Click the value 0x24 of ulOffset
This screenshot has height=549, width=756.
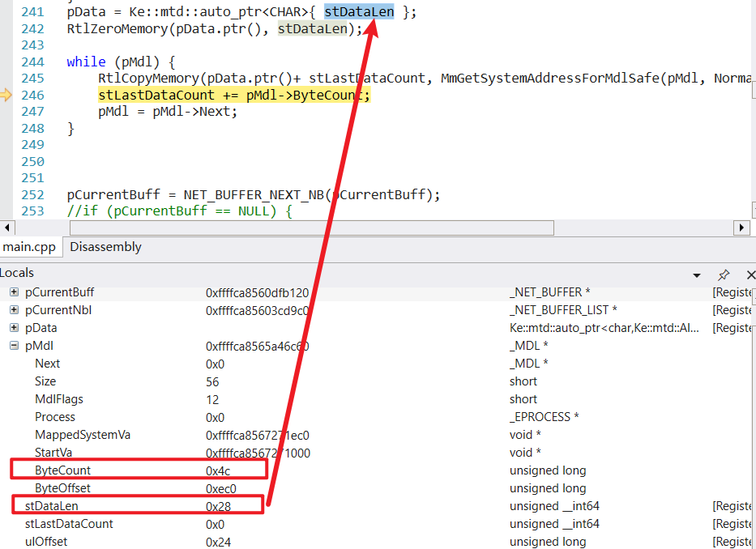[219, 543]
